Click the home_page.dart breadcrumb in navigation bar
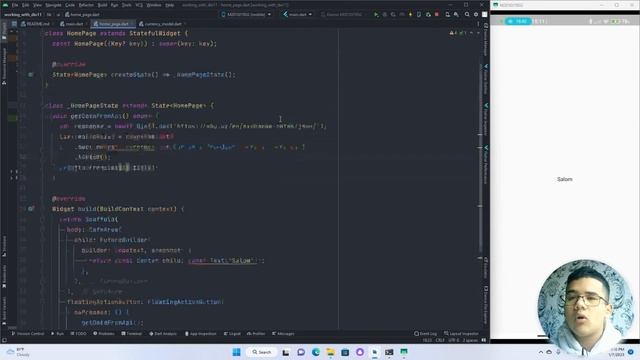Viewport: 640px width, 360px height. (82, 14)
